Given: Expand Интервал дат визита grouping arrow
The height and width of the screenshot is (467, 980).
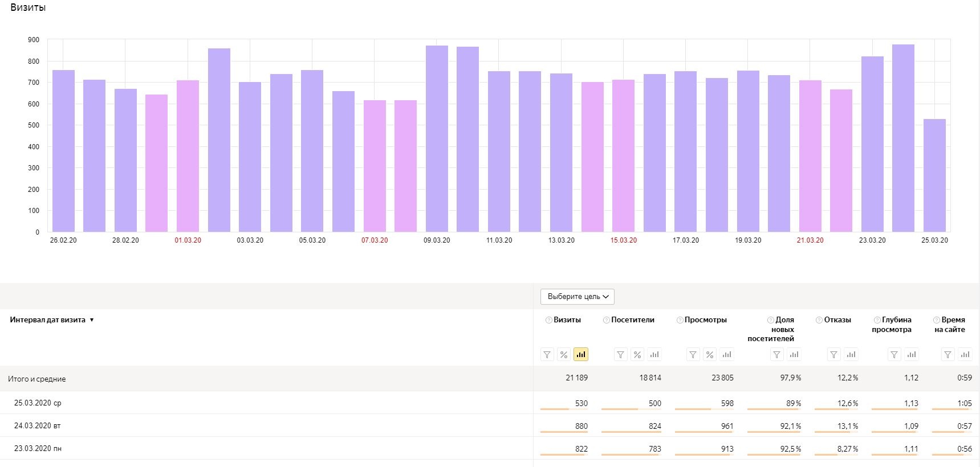Looking at the screenshot, I should (92, 320).
